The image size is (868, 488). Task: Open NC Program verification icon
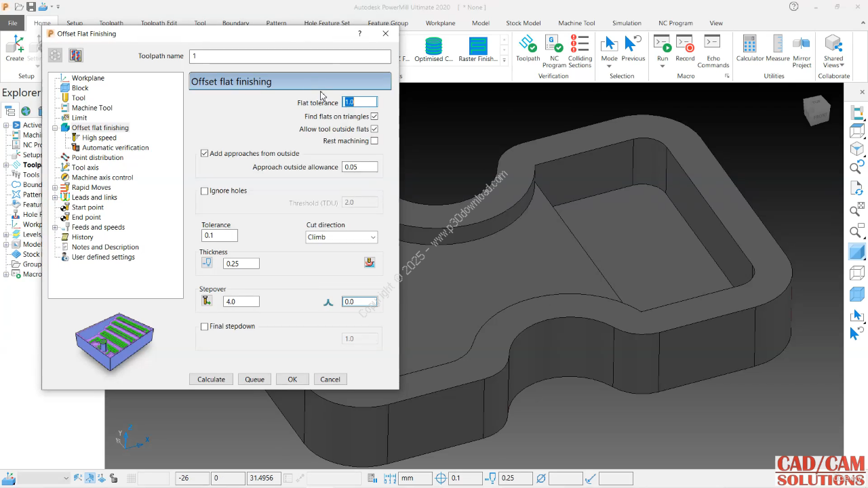(x=554, y=45)
